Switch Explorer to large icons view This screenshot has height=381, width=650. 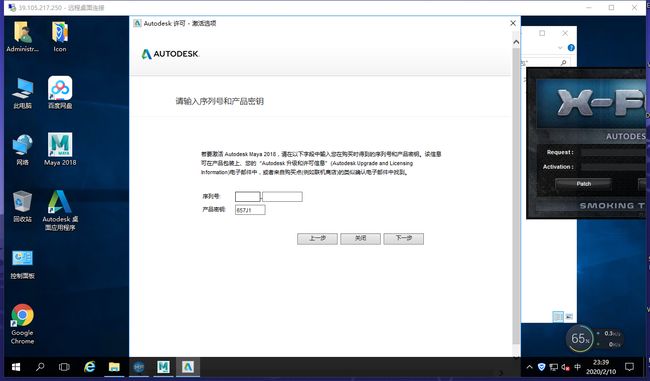click(569, 317)
